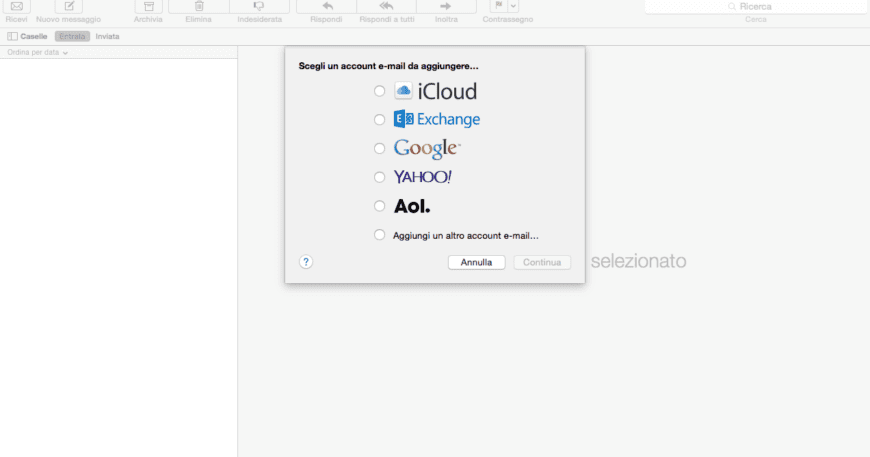Open the Contrassegno flag dropdown arrow

click(513, 6)
